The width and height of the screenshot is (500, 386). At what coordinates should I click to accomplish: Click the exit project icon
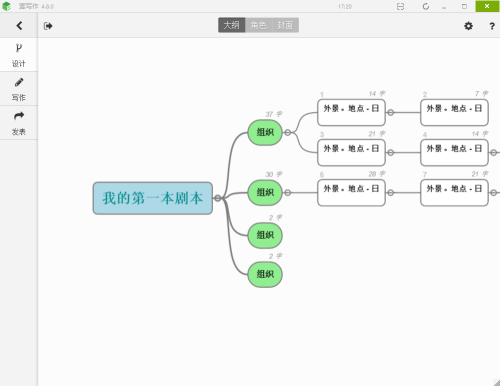coord(48,26)
